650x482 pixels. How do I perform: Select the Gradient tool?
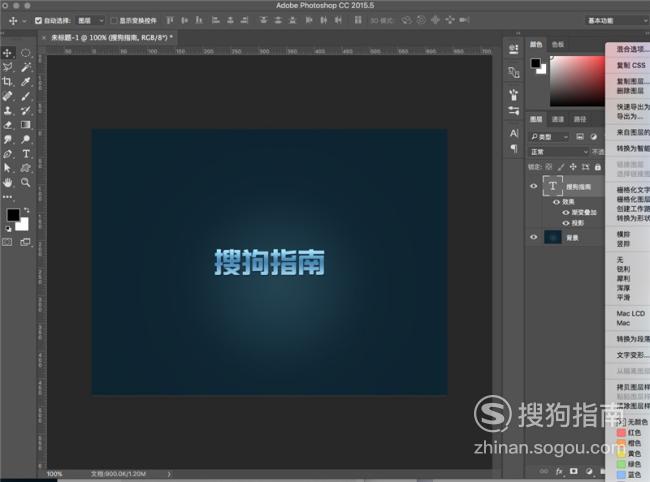click(x=26, y=125)
